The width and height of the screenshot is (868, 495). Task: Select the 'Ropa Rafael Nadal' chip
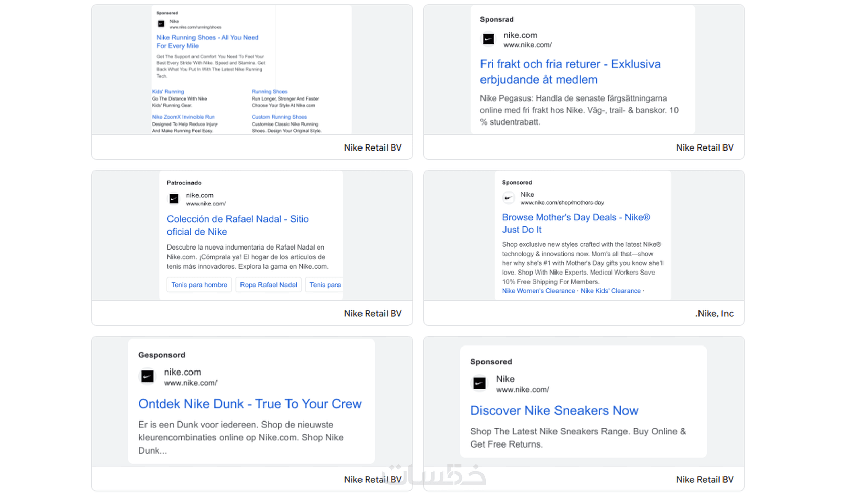click(269, 285)
